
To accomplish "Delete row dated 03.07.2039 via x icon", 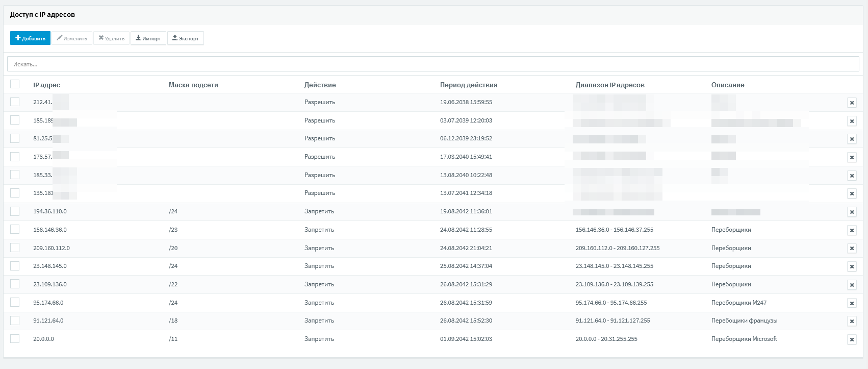I will [x=852, y=121].
